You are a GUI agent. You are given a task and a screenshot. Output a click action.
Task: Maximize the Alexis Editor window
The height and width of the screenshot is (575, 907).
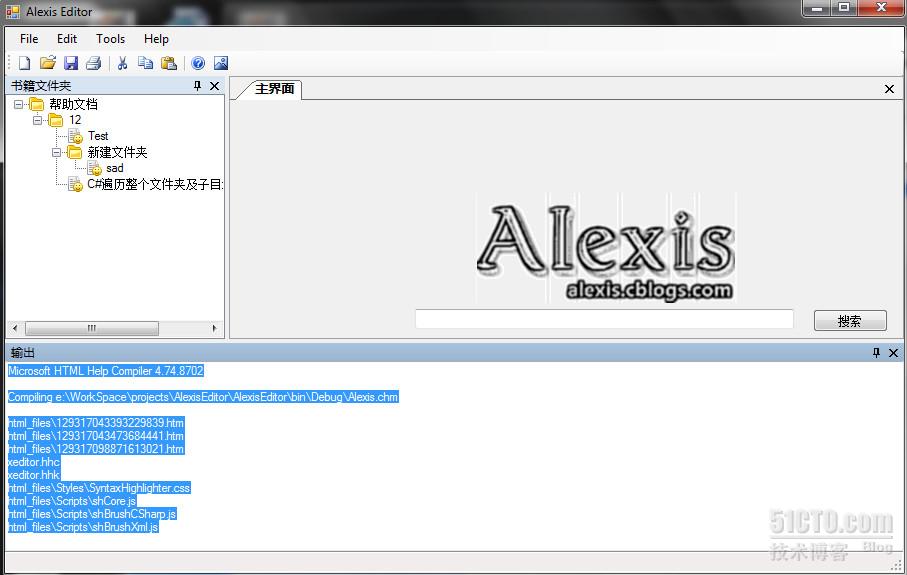(x=844, y=8)
